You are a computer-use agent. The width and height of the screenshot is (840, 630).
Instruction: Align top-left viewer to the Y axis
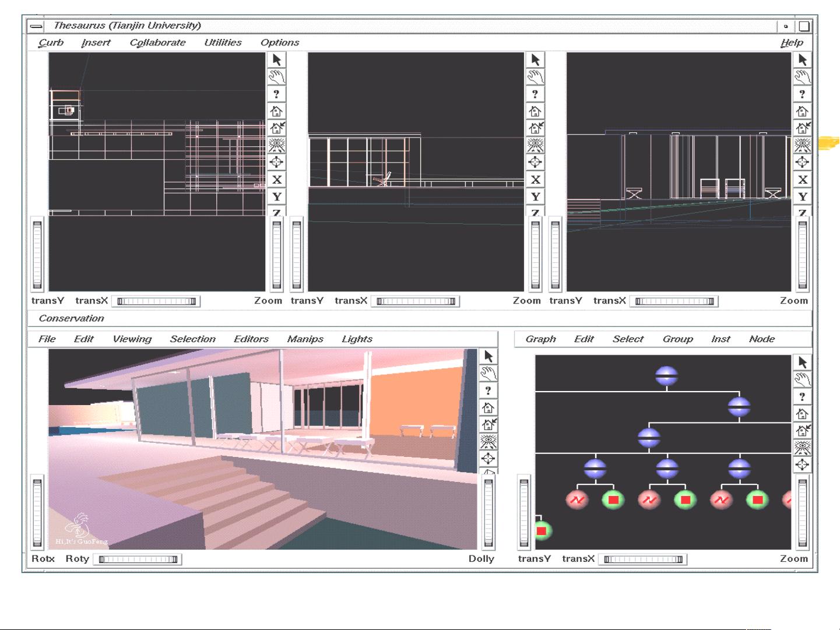(x=276, y=196)
